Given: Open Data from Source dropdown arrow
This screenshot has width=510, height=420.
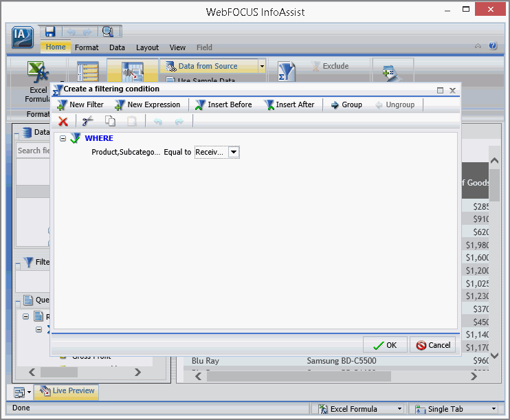Looking at the screenshot, I should pos(262,66).
